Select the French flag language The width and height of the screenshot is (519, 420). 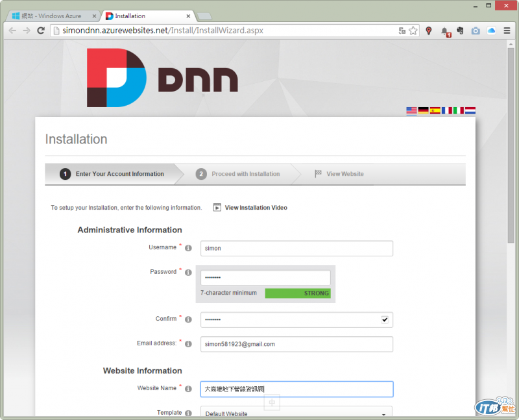447,110
